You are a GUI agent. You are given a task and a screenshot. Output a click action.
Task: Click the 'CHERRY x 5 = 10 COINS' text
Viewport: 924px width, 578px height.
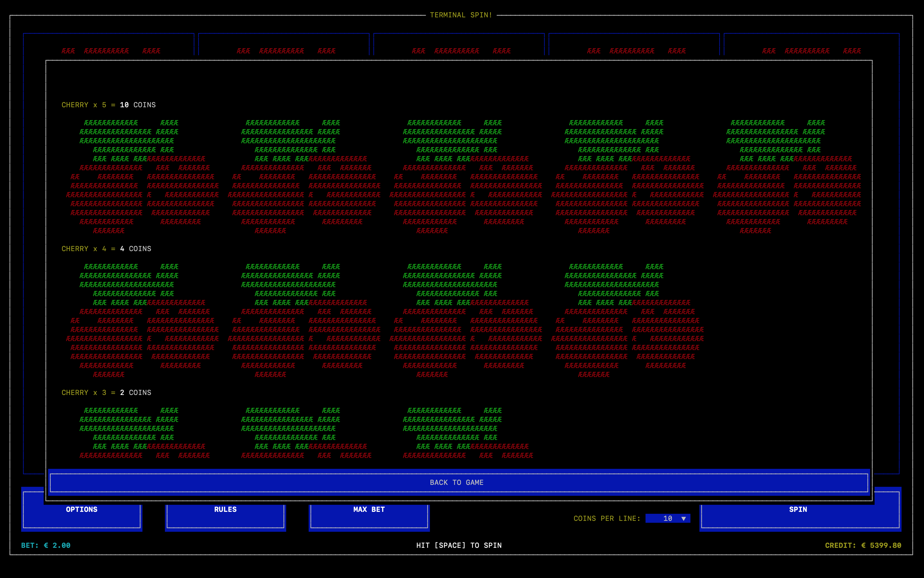coord(108,105)
